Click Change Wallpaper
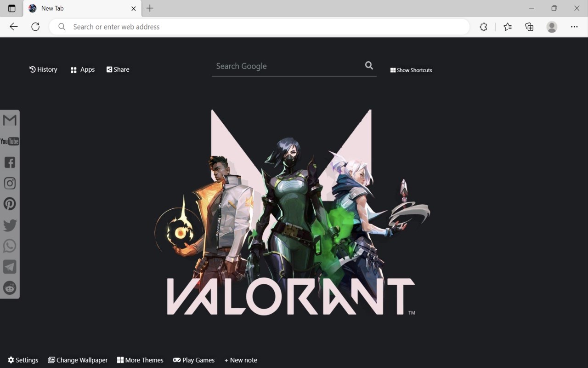The width and height of the screenshot is (588, 368). (78, 360)
